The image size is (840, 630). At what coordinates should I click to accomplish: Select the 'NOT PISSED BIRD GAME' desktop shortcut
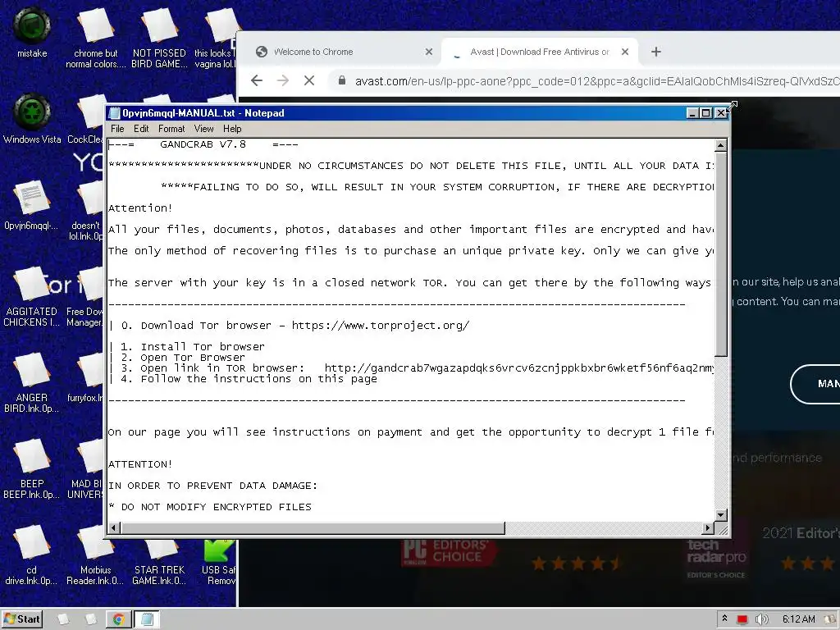tap(159, 38)
